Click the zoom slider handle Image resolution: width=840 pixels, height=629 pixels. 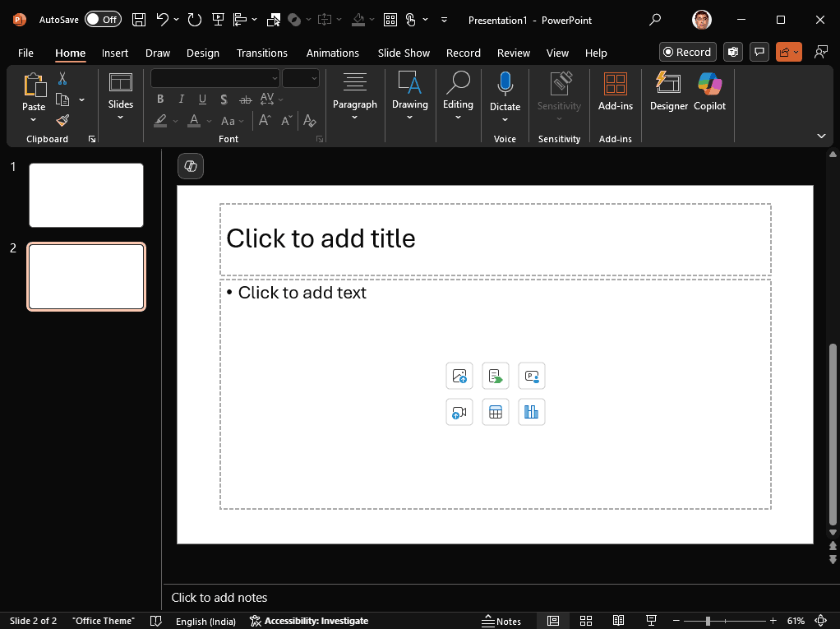tap(708, 621)
